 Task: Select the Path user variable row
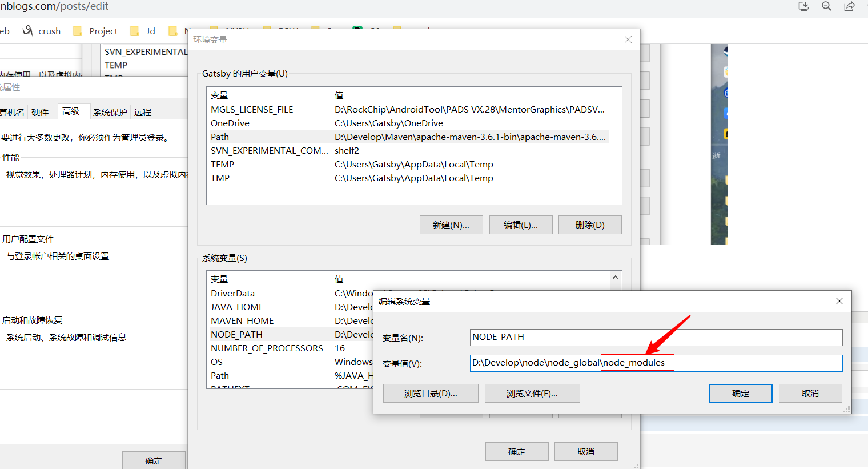pyautogui.click(x=408, y=137)
